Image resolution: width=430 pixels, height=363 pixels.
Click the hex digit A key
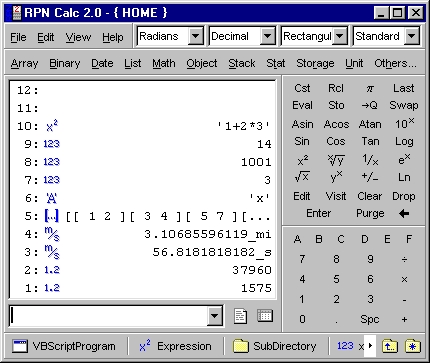[298, 239]
